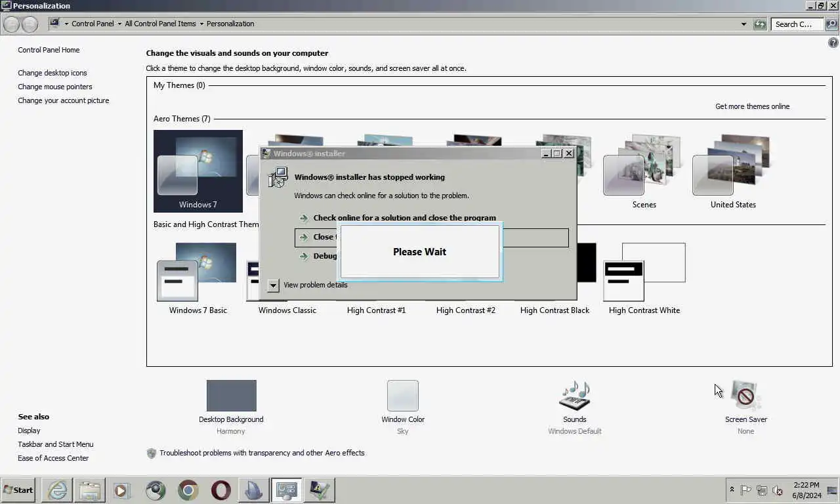Open Desktop Background settings icon
This screenshot has width=840, height=504.
pyautogui.click(x=231, y=396)
